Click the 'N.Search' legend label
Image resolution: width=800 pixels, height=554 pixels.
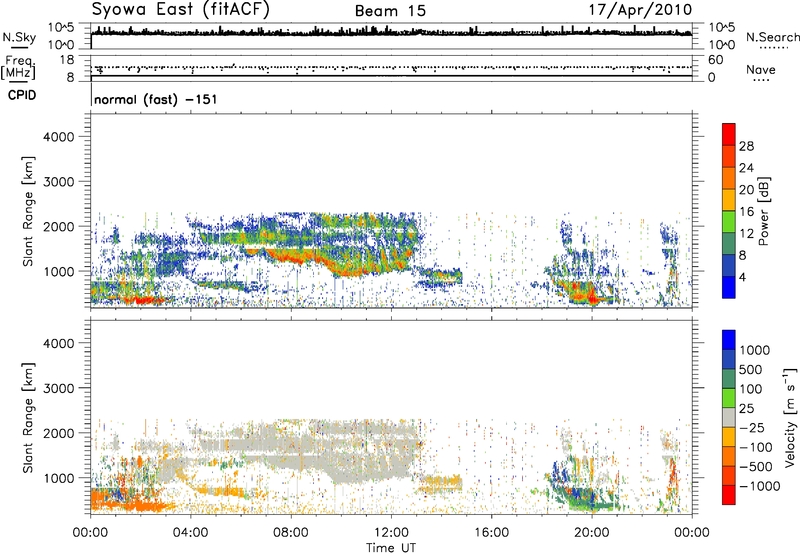(772, 37)
